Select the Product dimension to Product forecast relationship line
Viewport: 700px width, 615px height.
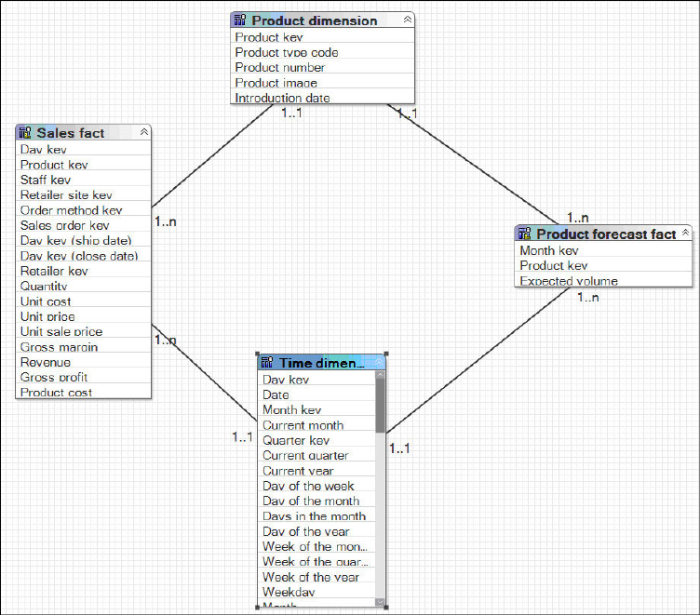click(473, 165)
